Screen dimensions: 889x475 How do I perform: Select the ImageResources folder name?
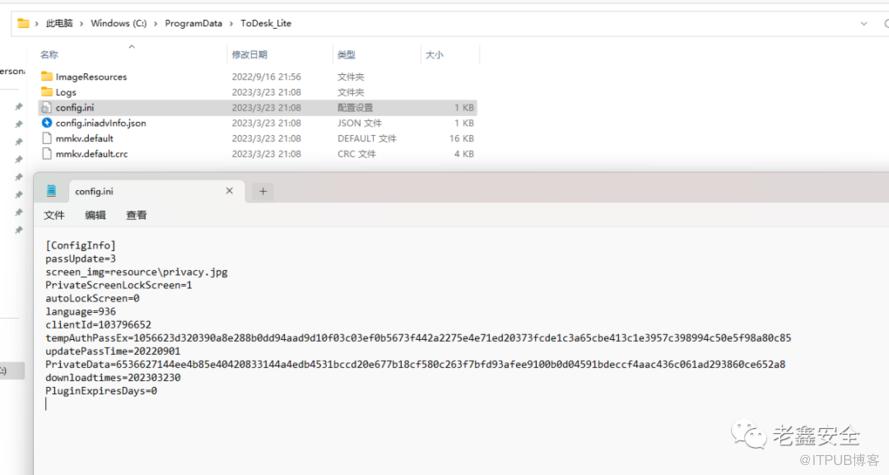click(91, 77)
